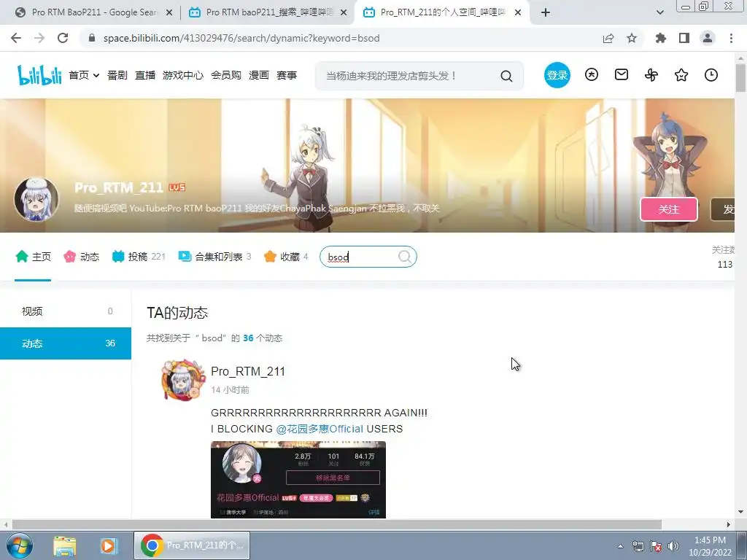Open 收藏 favorites tab
This screenshot has width=747, height=560.
click(x=286, y=257)
